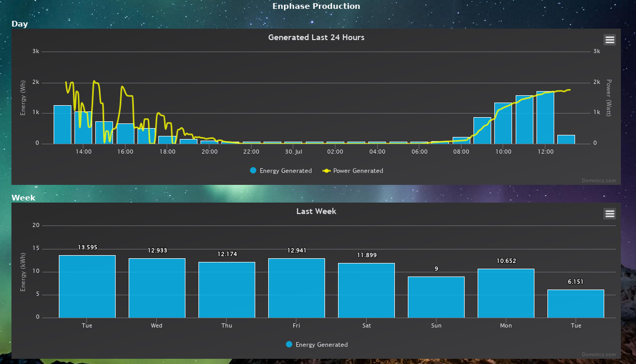Select the tallest morning bar near 12:00
The image size is (636, 364).
(545, 118)
